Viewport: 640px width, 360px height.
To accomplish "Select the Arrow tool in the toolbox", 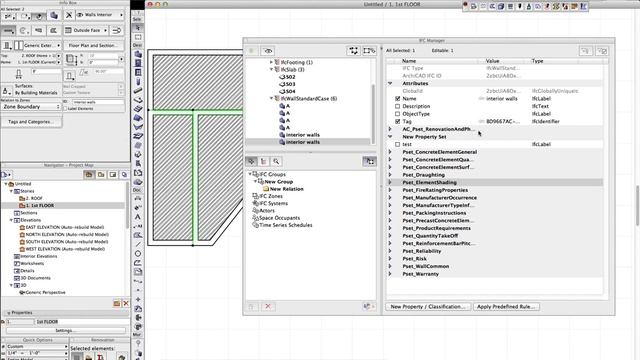I will (138, 28).
